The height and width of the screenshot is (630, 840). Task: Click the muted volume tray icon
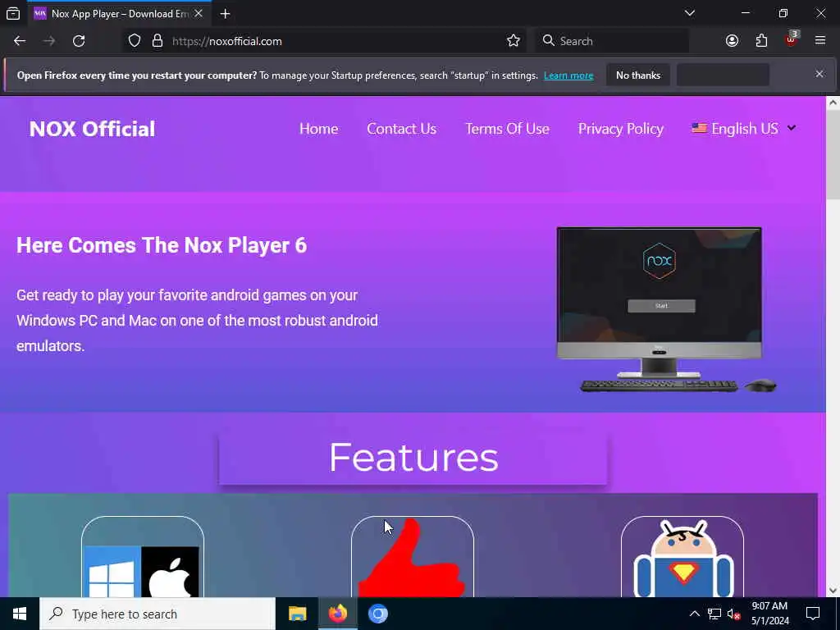(734, 614)
